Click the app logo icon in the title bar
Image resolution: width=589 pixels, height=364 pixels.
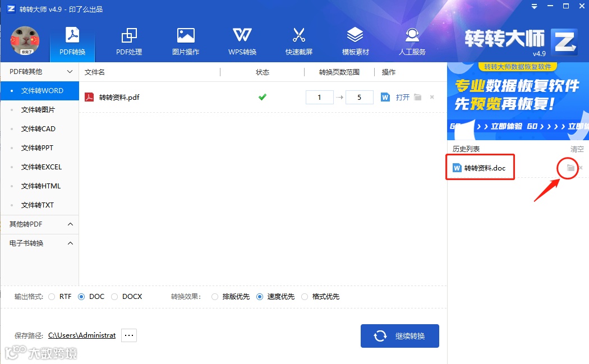pos(11,8)
